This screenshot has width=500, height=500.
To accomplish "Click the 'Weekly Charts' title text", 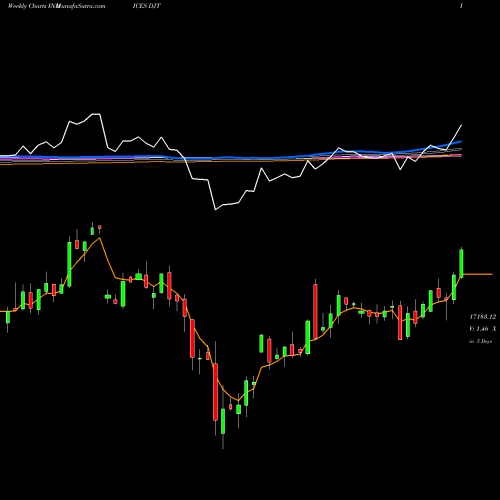I will 28,6.
